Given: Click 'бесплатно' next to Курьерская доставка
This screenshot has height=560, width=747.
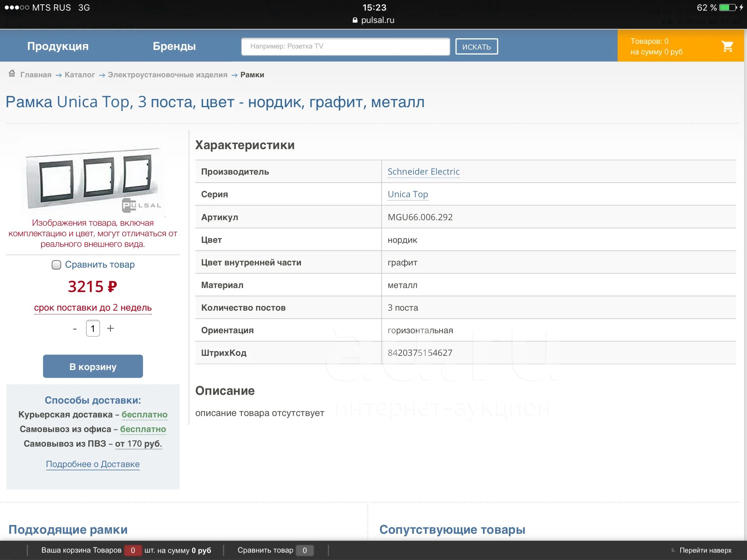Looking at the screenshot, I should click(x=144, y=415).
